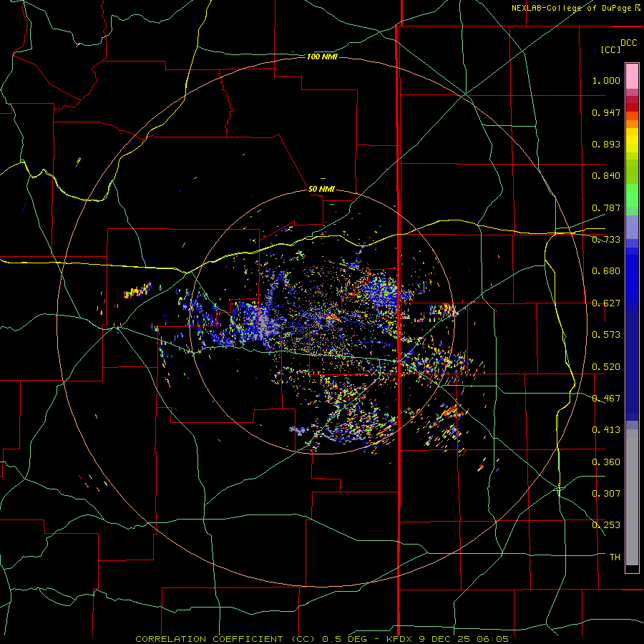This screenshot has width=644, height=644.
Task: Click the 0.947 legend value
Action: coord(606,112)
